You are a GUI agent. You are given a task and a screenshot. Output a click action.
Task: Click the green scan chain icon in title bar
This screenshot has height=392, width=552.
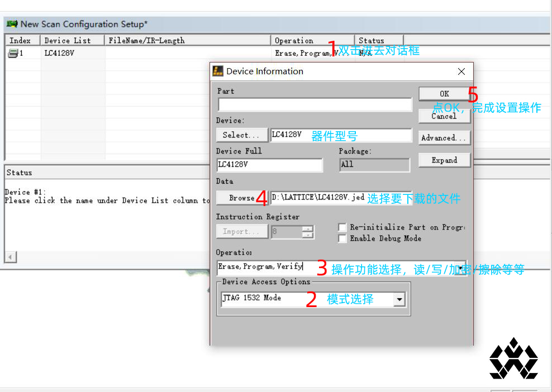pos(12,24)
